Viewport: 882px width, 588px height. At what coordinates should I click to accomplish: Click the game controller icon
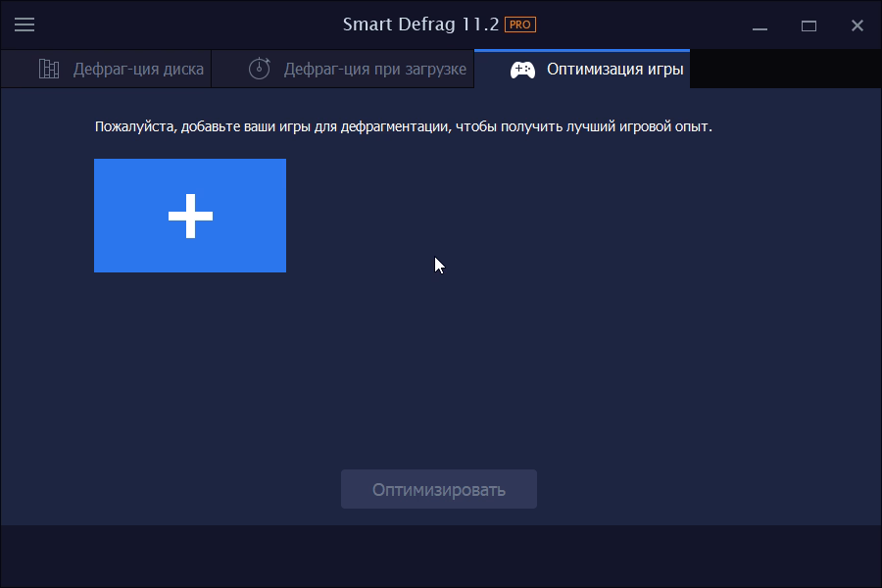click(522, 71)
